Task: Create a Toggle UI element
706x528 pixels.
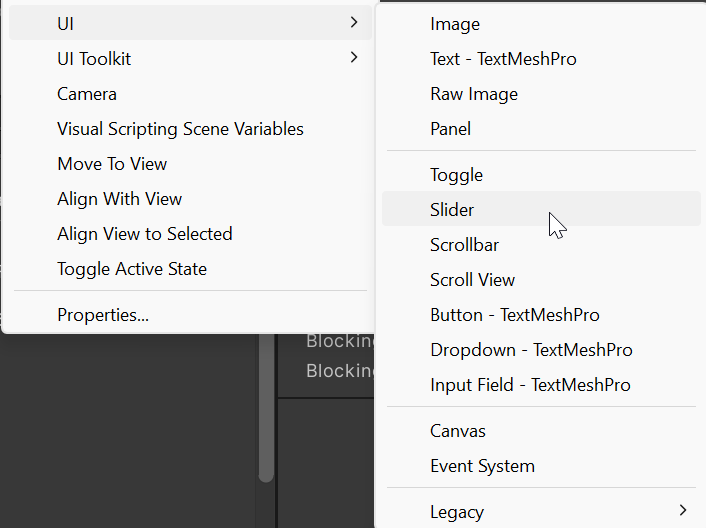Action: [x=541, y=175]
